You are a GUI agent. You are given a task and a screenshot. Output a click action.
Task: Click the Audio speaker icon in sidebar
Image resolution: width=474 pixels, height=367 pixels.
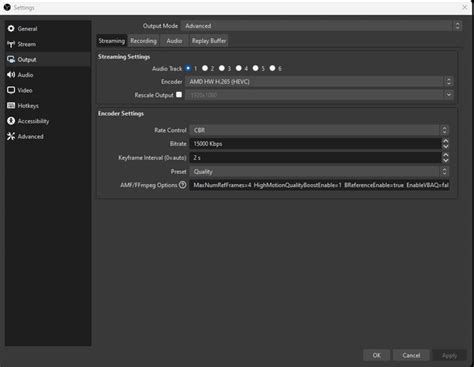(x=11, y=75)
